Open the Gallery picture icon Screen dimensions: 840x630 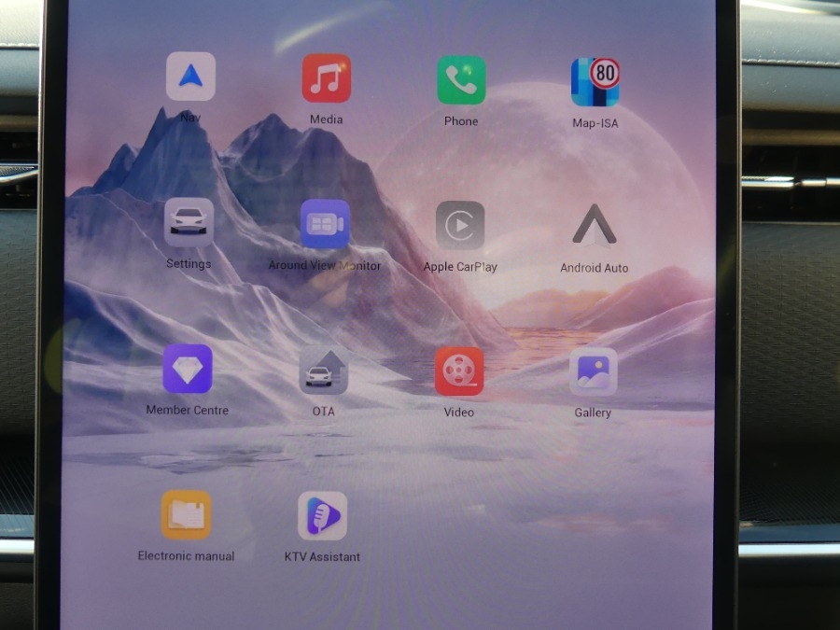click(x=594, y=372)
